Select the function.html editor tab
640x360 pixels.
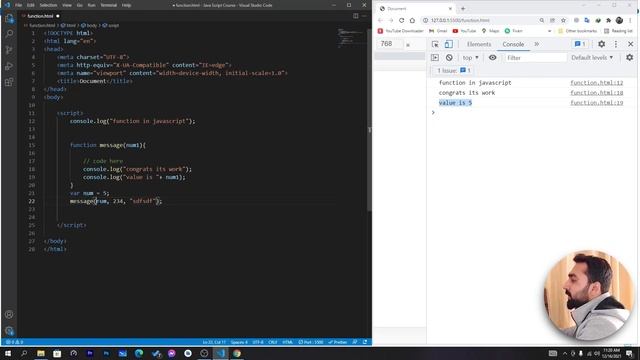point(40,16)
